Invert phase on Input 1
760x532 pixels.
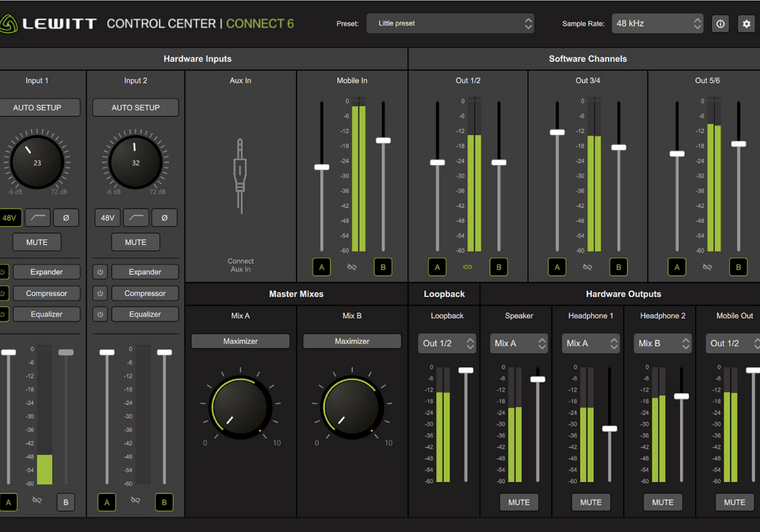66,218
